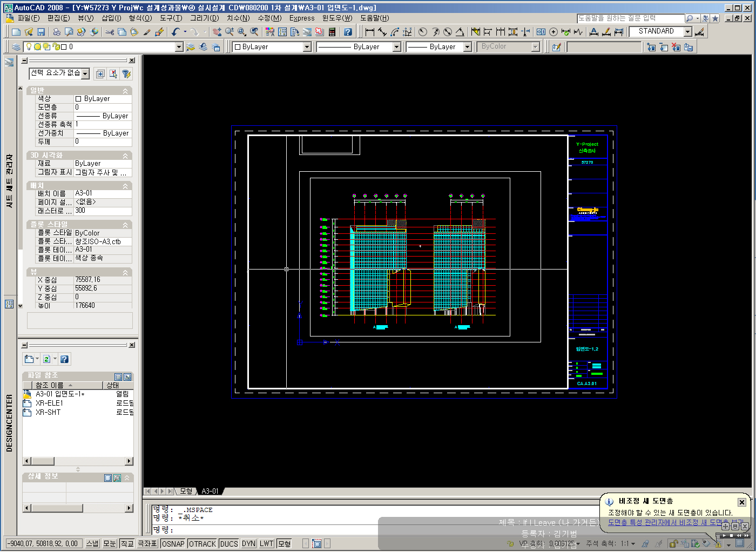
Task: Open the layer list dropdown
Action: [179, 48]
